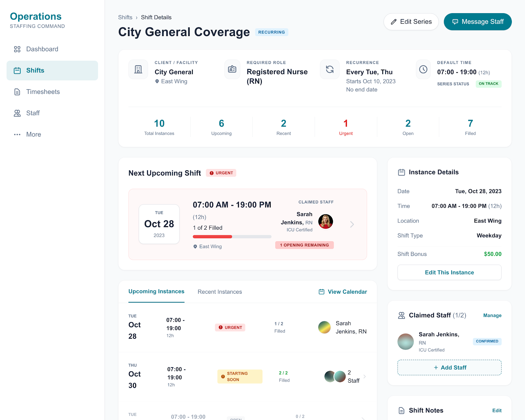Click the 2 Recent stat

(x=283, y=127)
